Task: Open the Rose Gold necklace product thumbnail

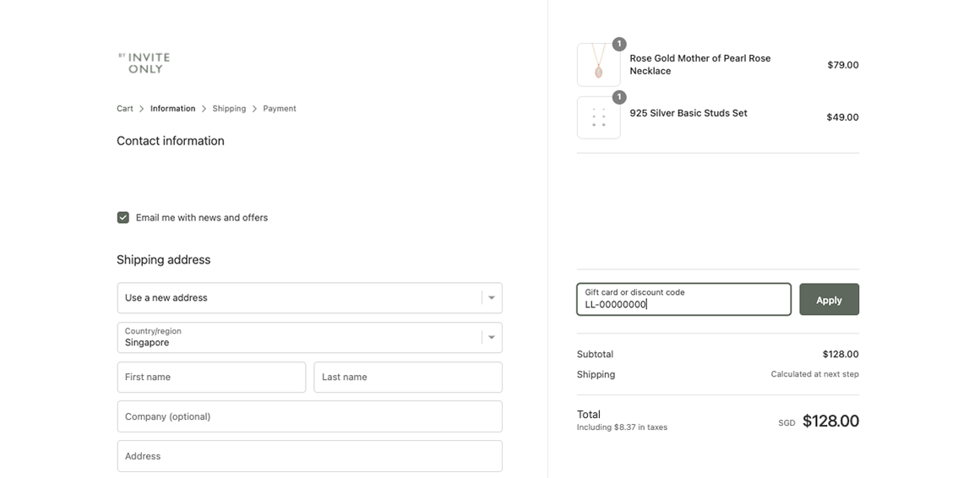Action: 599,65
